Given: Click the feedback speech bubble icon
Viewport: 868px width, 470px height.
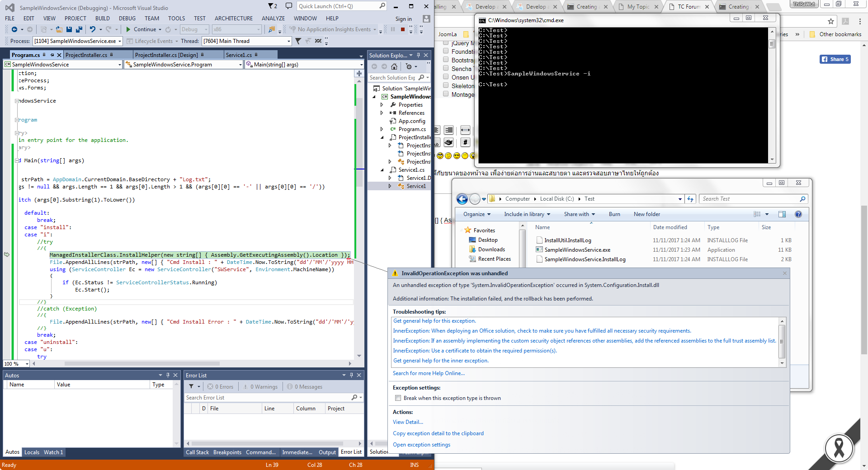Looking at the screenshot, I should pos(288,6).
